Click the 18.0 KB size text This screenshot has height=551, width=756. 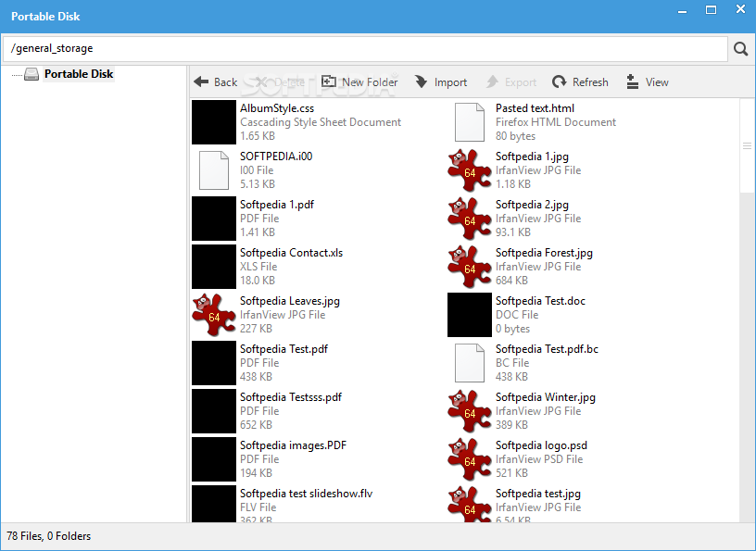(x=258, y=281)
